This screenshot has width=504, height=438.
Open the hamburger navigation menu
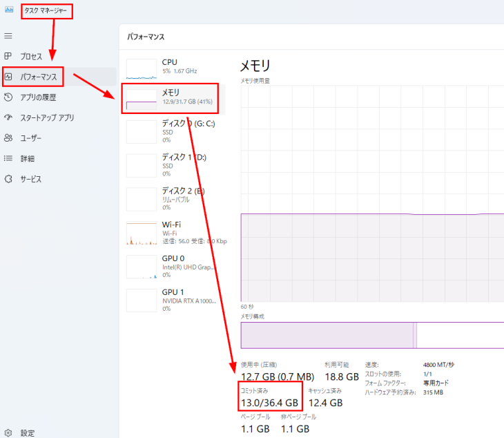tap(8, 36)
